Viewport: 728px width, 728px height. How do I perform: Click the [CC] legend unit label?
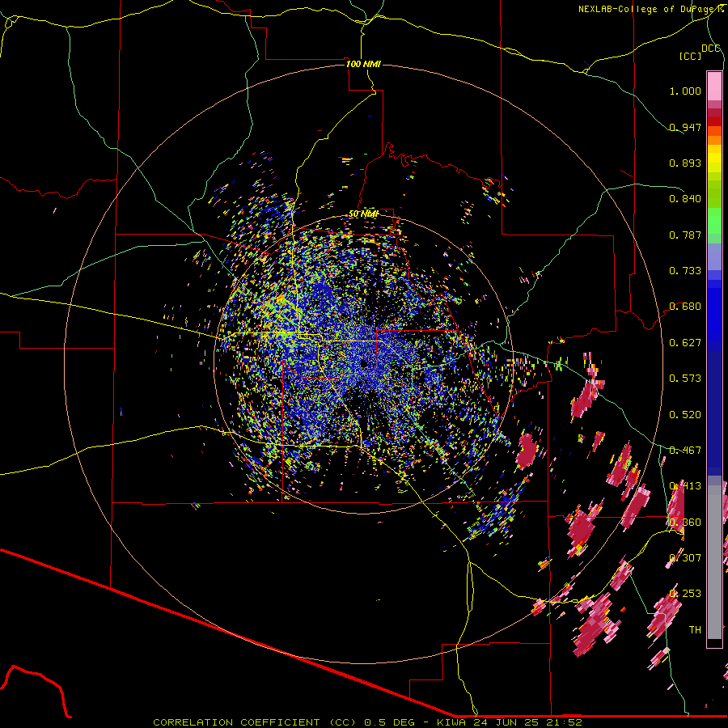pos(690,56)
